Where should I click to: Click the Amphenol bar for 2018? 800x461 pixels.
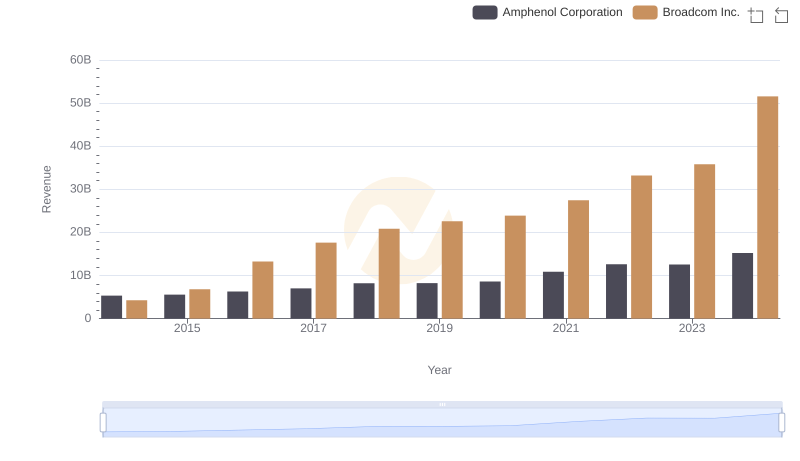point(364,300)
